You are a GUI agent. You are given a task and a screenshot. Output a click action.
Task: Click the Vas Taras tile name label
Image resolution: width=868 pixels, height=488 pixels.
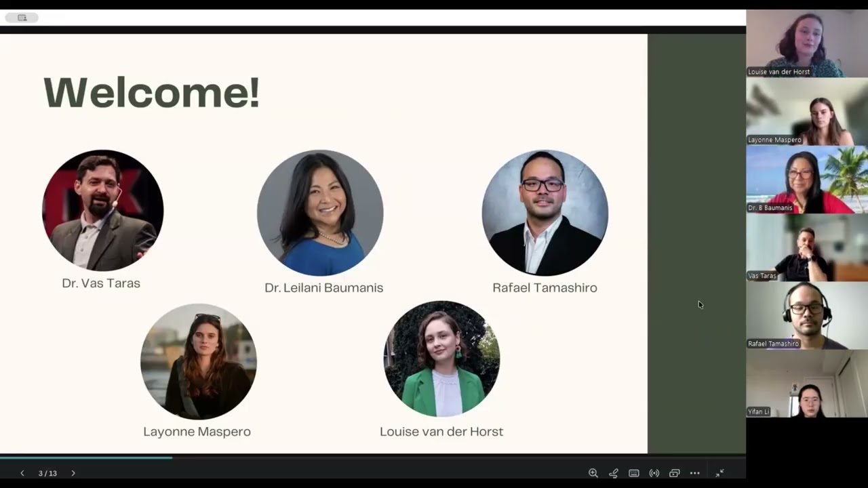pyautogui.click(x=762, y=276)
